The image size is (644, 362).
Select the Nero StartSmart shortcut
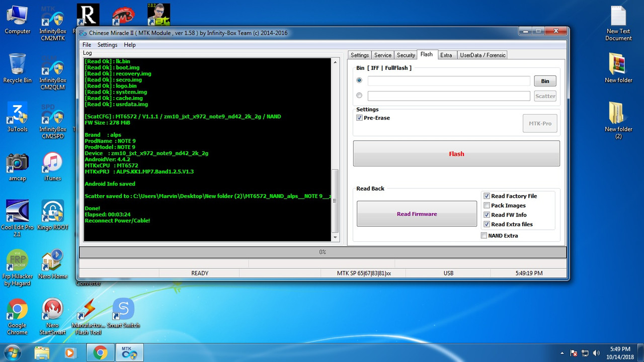52,317
